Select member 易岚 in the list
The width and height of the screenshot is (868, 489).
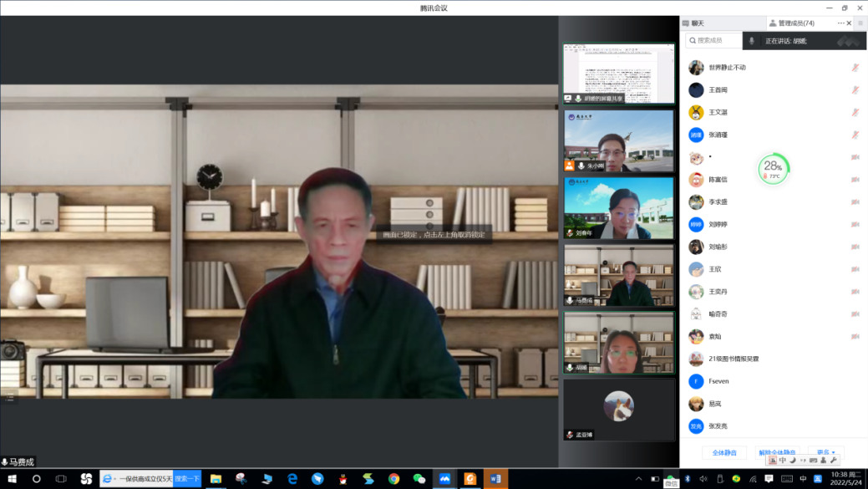[774, 404]
